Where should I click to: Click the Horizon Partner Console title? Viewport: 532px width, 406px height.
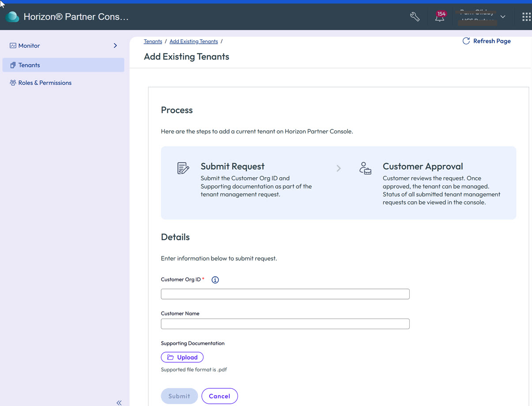point(76,17)
